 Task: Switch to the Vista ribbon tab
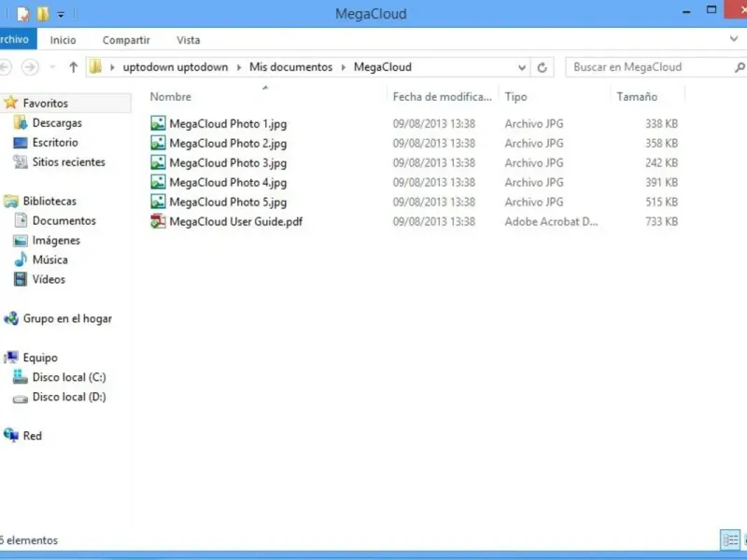(x=189, y=40)
